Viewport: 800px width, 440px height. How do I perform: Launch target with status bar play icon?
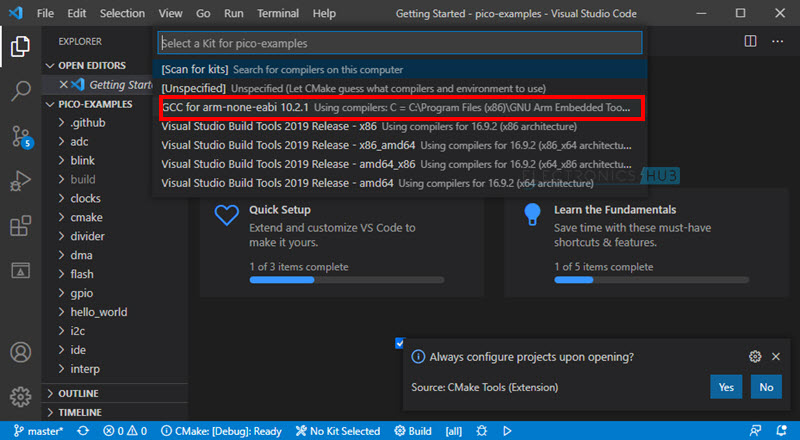507,431
